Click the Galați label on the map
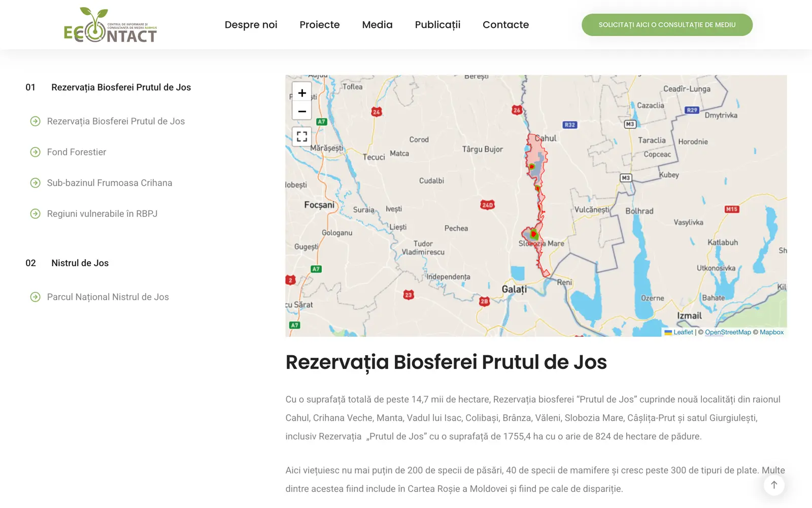The width and height of the screenshot is (812, 508). click(x=514, y=289)
